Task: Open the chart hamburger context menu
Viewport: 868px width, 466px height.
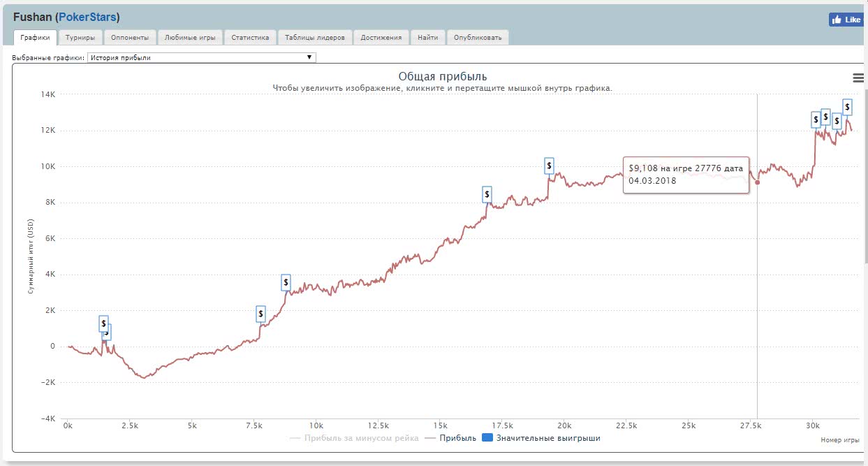Action: 858,78
